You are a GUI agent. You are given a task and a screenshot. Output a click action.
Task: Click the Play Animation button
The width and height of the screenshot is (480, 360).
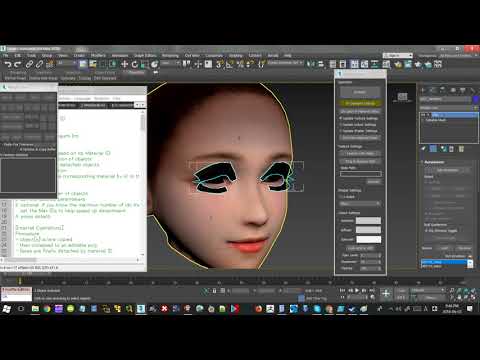point(357,290)
